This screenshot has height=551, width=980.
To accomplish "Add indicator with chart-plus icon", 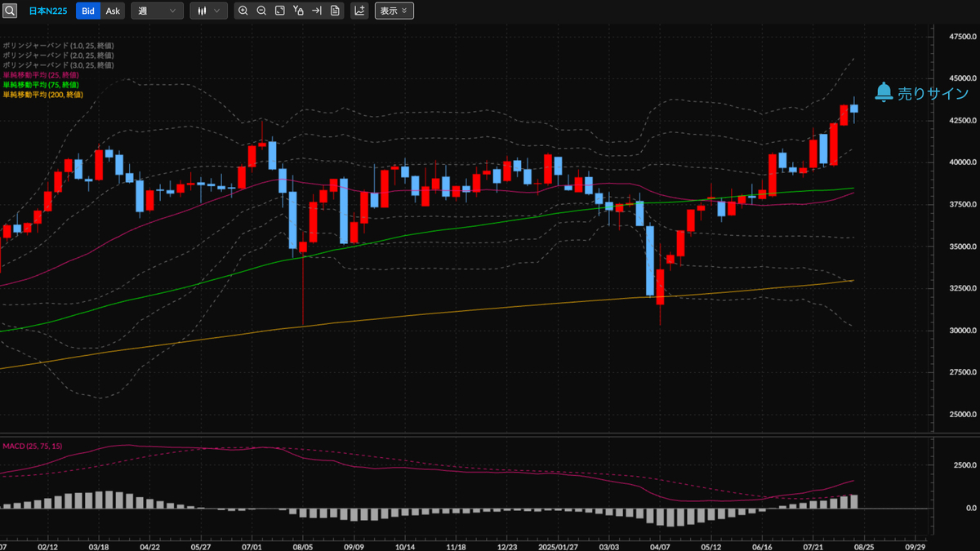I will pos(359,11).
